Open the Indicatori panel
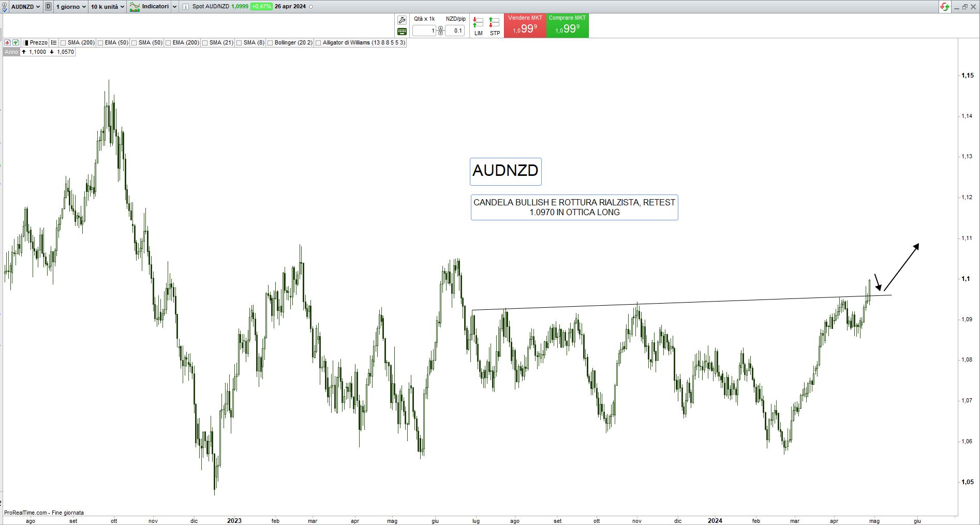980x525 pixels. click(149, 7)
